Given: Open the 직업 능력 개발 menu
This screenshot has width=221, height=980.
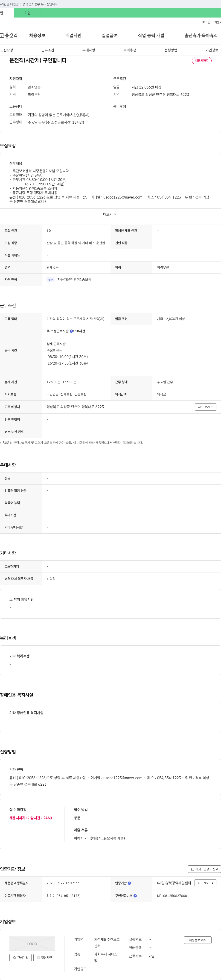Looking at the screenshot, I should click(151, 35).
